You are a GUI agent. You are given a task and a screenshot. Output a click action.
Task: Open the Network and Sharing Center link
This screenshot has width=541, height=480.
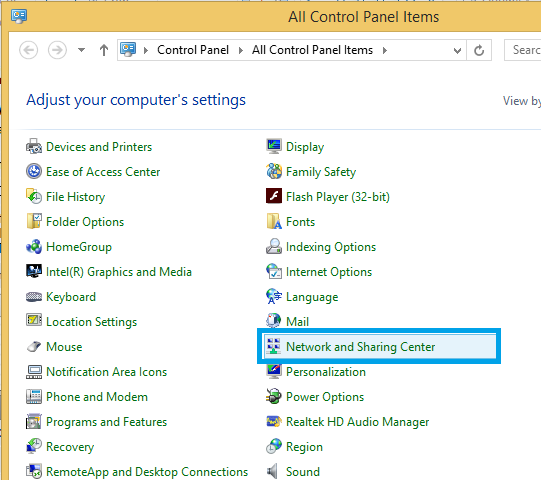click(361, 347)
